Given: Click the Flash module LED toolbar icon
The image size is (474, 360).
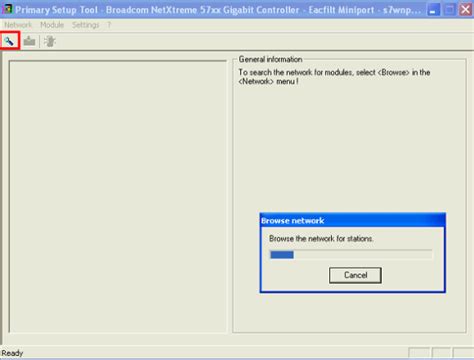Looking at the screenshot, I should coord(50,41).
